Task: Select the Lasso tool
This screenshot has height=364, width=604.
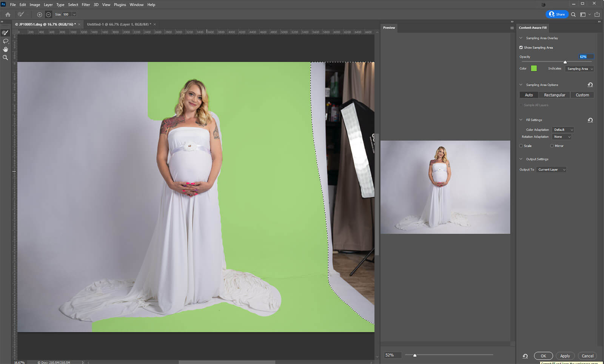Action: tap(5, 41)
